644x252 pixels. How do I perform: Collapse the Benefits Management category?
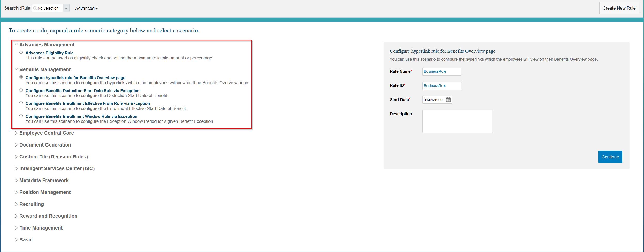pyautogui.click(x=17, y=69)
